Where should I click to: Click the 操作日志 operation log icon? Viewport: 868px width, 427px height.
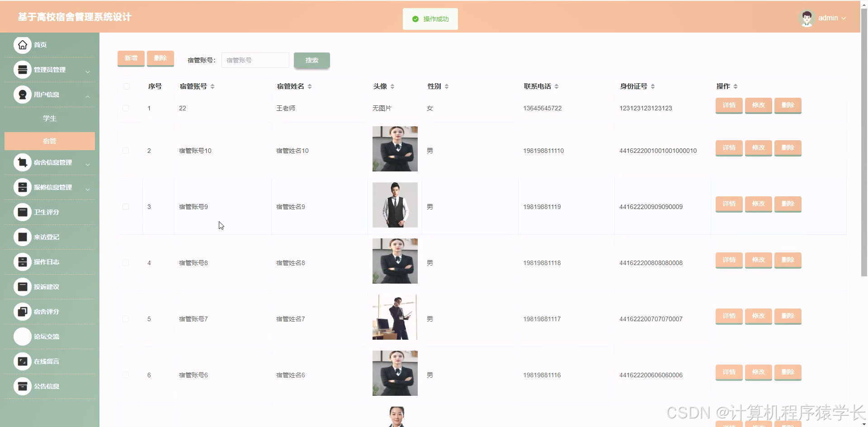tap(22, 262)
